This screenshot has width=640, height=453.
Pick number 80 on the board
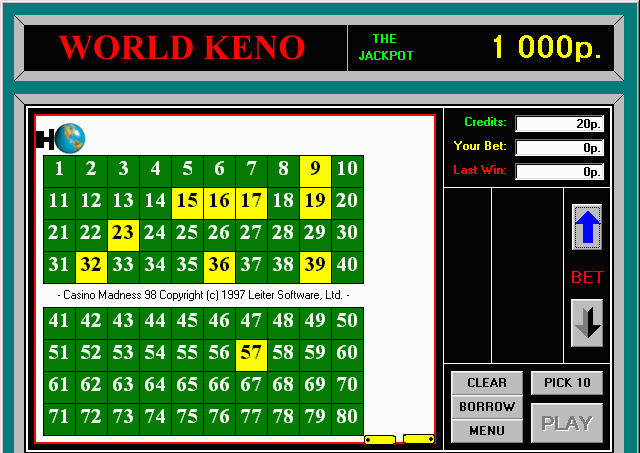click(x=347, y=418)
